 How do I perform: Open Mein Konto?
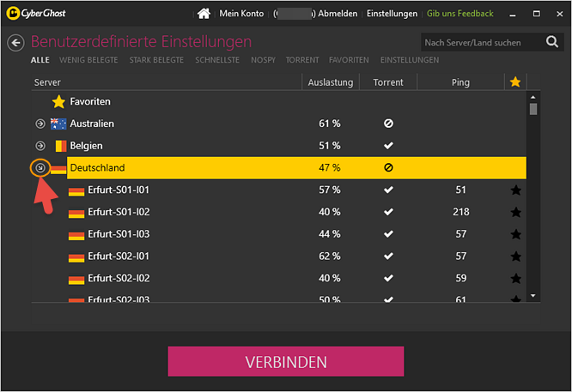[x=241, y=14]
